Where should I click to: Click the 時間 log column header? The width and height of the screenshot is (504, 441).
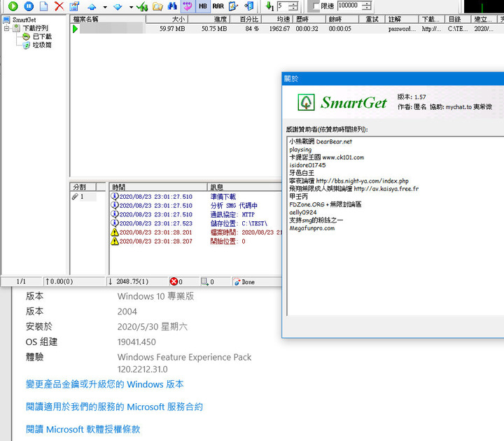click(158, 187)
